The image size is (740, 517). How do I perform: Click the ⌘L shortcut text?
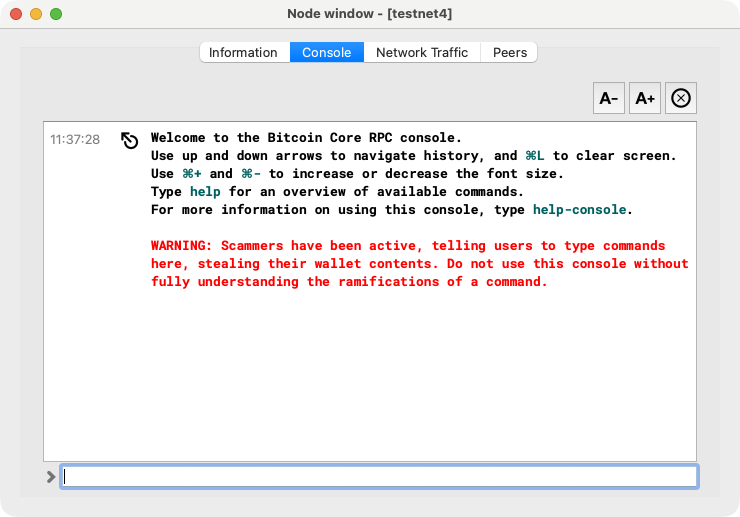tap(535, 156)
